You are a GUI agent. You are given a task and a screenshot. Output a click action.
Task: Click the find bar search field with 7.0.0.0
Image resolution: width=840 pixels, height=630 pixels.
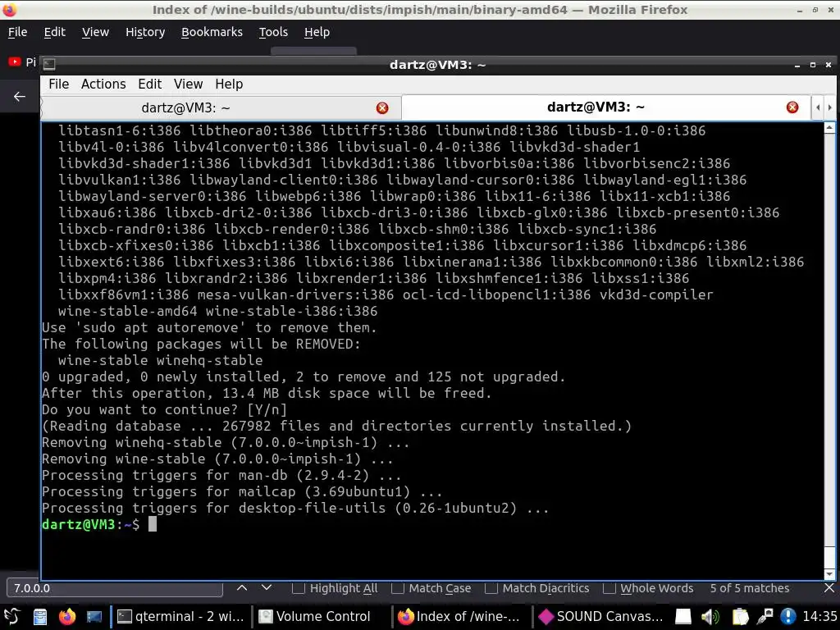[115, 588]
